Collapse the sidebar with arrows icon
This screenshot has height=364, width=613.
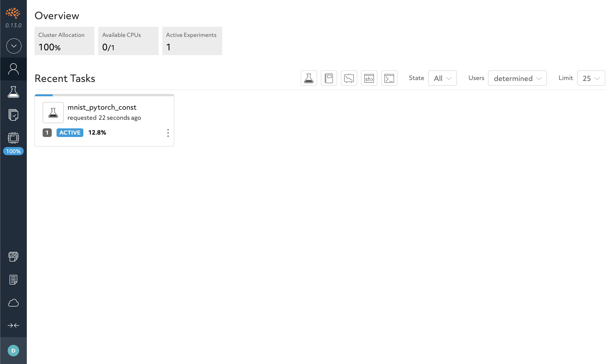[x=13, y=325]
